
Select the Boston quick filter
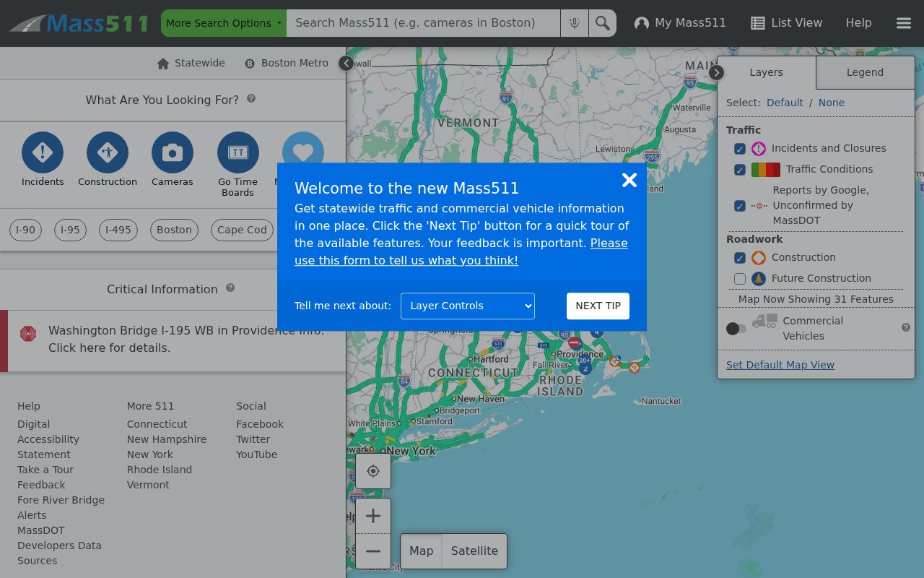click(174, 230)
